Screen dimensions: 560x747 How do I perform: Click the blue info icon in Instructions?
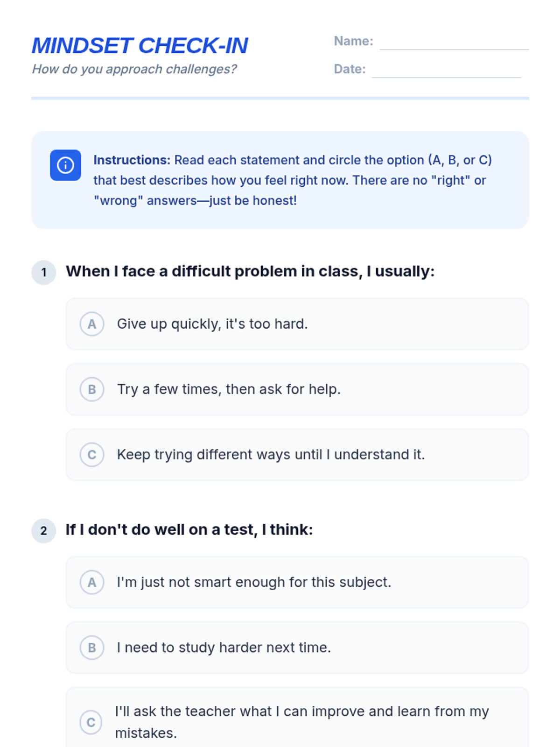tap(65, 165)
